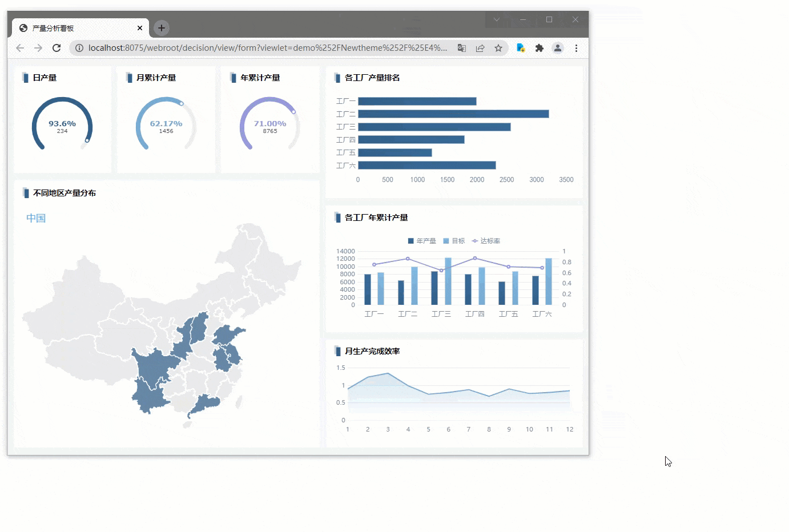Click the 工厂二 bar in ranking chart
This screenshot has height=532, width=789.
coord(453,114)
